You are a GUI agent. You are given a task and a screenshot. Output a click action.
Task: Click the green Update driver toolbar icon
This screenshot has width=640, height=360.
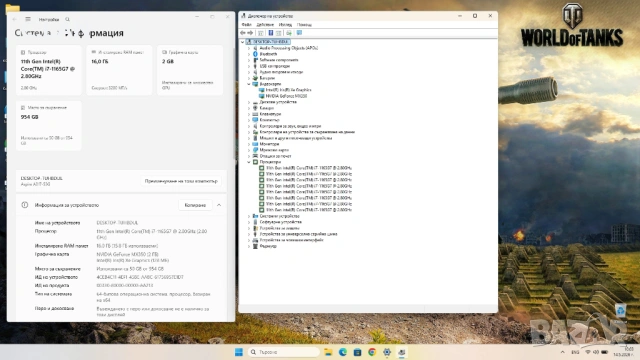pos(289,33)
